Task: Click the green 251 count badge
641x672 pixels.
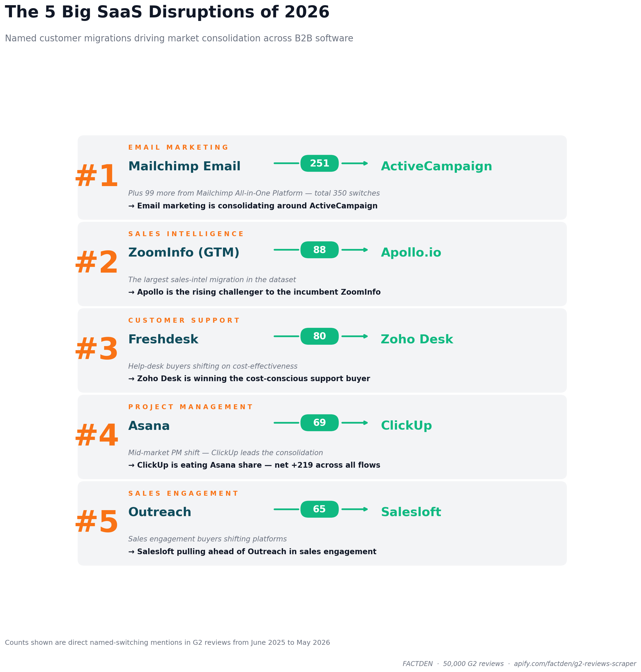Action: pyautogui.click(x=319, y=163)
